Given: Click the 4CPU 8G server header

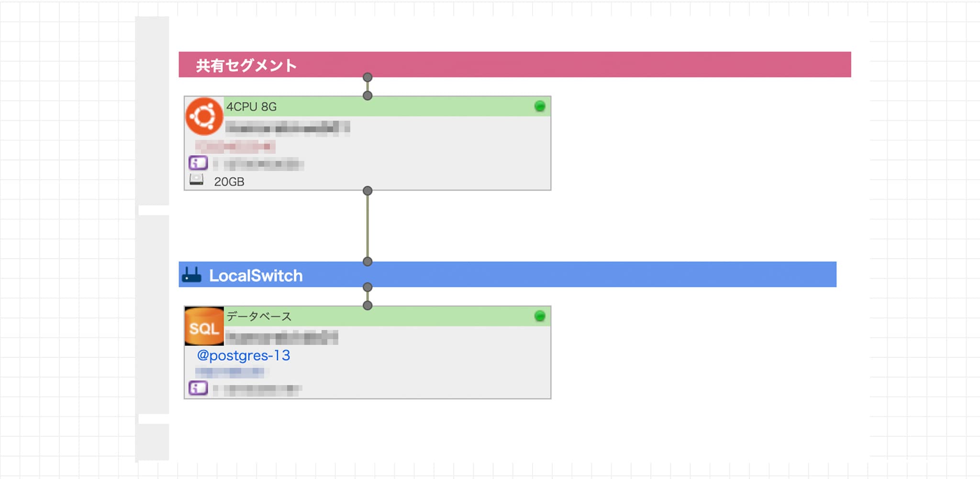Looking at the screenshot, I should point(387,106).
